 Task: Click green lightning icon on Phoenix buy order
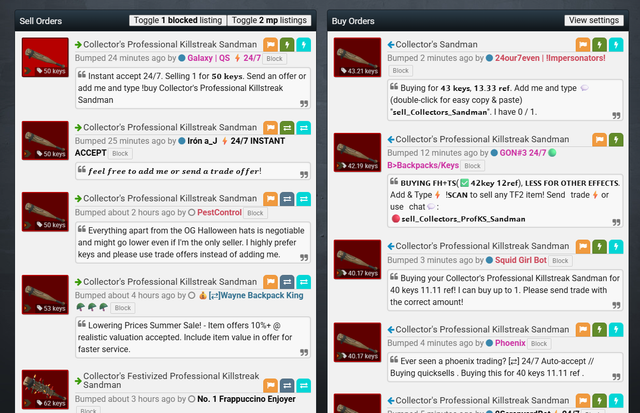600,329
